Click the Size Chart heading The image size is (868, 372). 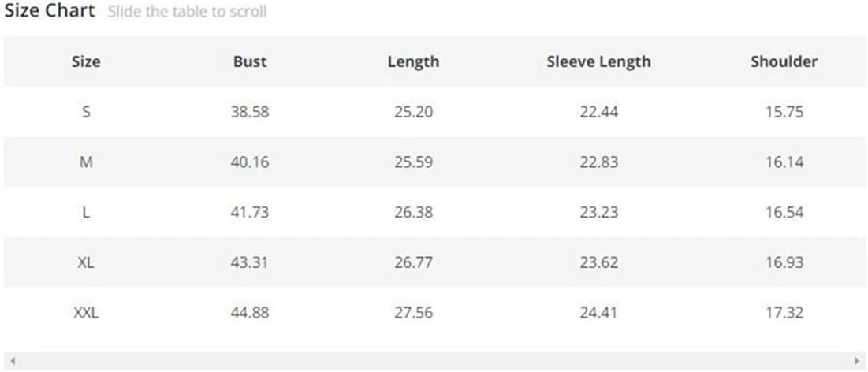(x=49, y=11)
